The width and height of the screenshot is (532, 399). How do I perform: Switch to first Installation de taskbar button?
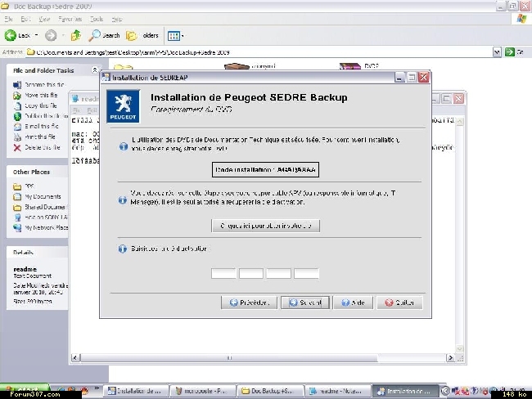click(x=136, y=391)
